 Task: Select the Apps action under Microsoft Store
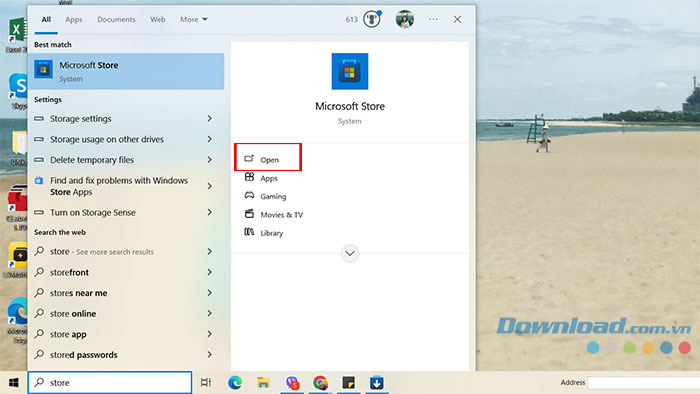coord(268,178)
